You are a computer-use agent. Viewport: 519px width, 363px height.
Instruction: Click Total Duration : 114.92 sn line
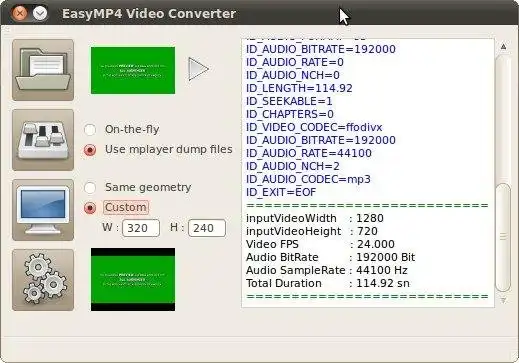(x=328, y=283)
